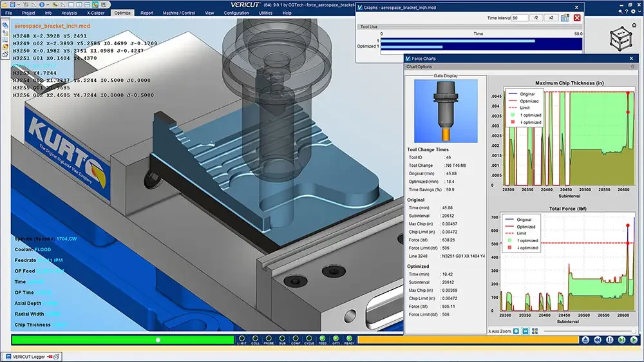
Task: Open the File menu
Action: 8,13
